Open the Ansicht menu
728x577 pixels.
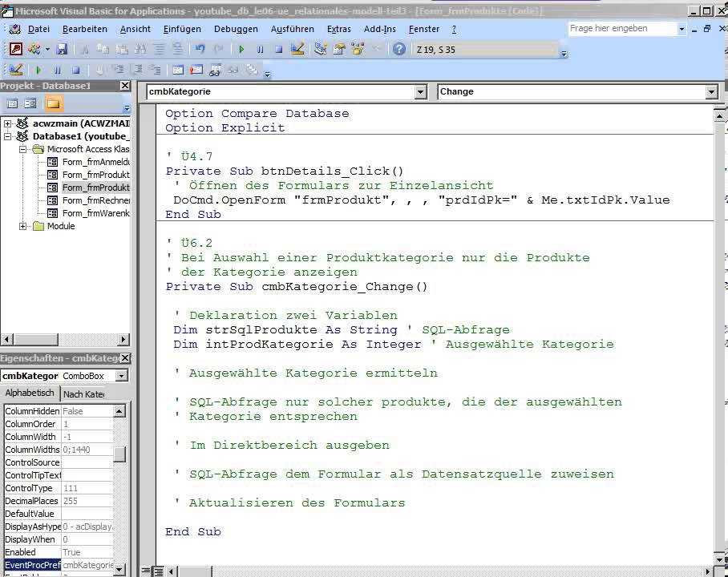coord(135,29)
